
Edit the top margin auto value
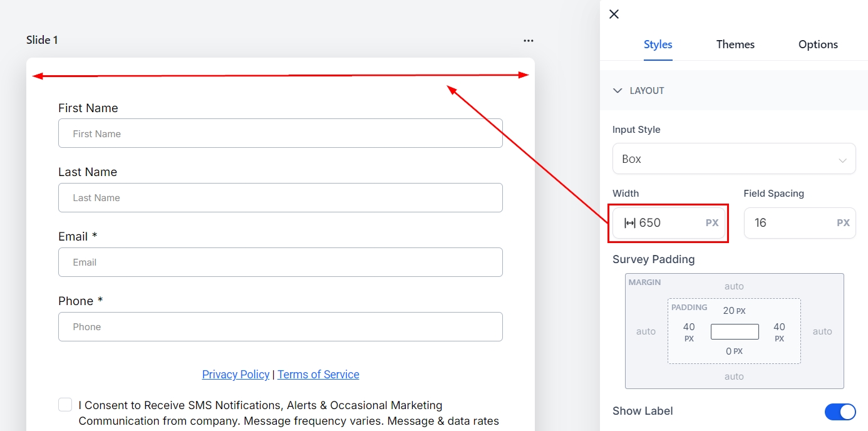pos(734,286)
